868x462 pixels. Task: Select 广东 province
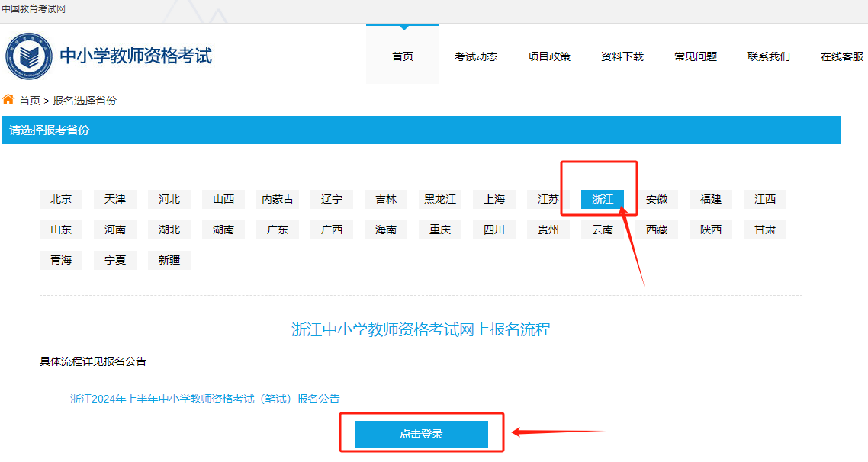point(277,229)
